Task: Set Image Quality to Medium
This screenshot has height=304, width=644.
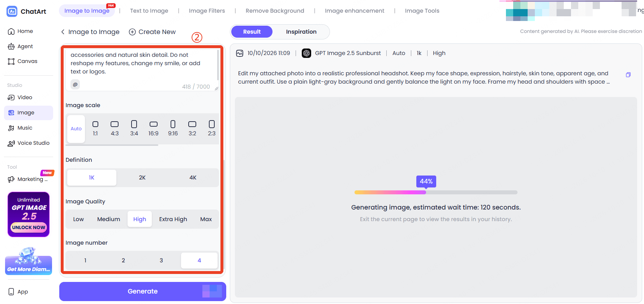Action: 108,219
